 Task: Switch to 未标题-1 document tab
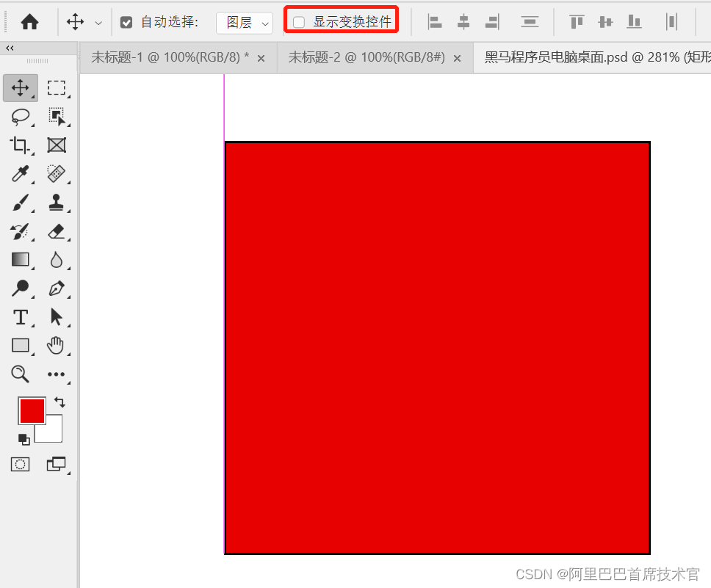[x=170, y=57]
